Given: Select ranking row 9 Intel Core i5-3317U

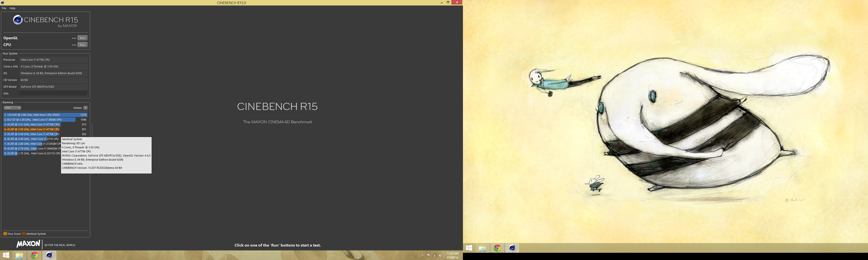Looking at the screenshot, I should click(32, 153).
